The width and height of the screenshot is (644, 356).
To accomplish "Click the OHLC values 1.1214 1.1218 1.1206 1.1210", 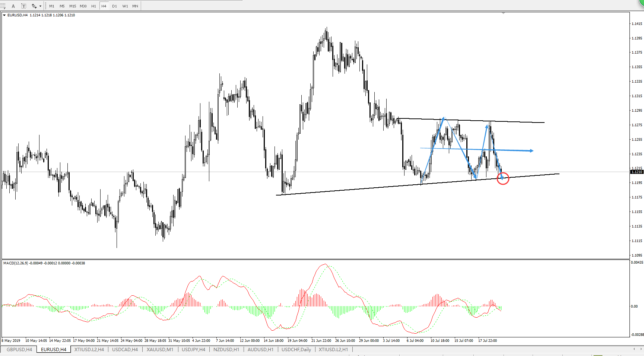I will [x=52, y=15].
